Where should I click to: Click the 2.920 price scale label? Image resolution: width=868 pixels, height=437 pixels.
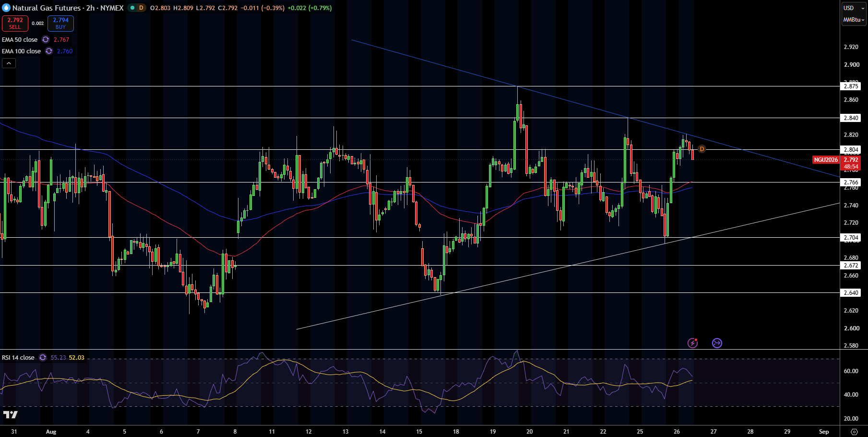pyautogui.click(x=851, y=47)
